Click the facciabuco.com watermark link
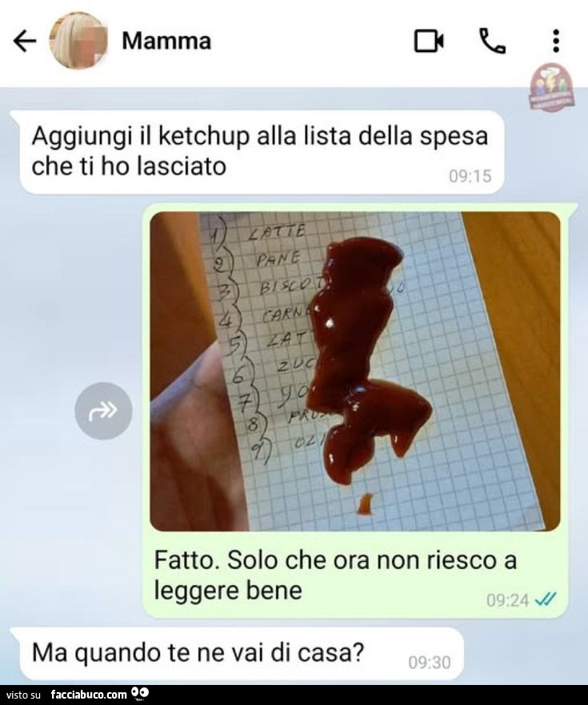The height and width of the screenshot is (705, 588). [89, 695]
